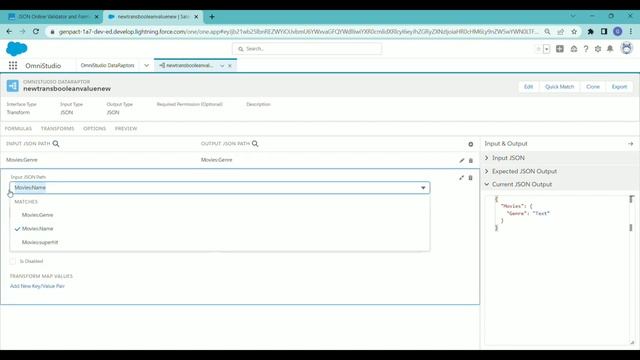Click the mapping settings gear icon
Screen dimensions: 640x360
(471, 144)
